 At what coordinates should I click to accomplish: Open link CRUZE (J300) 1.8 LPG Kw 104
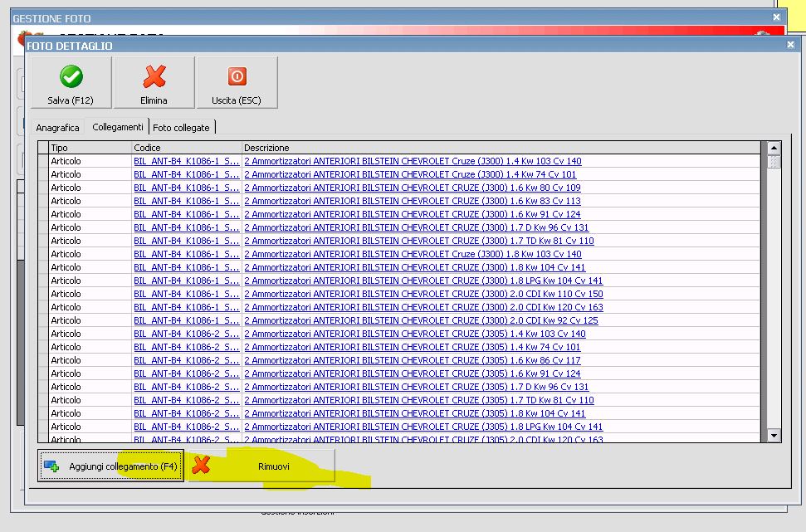pyautogui.click(x=423, y=281)
